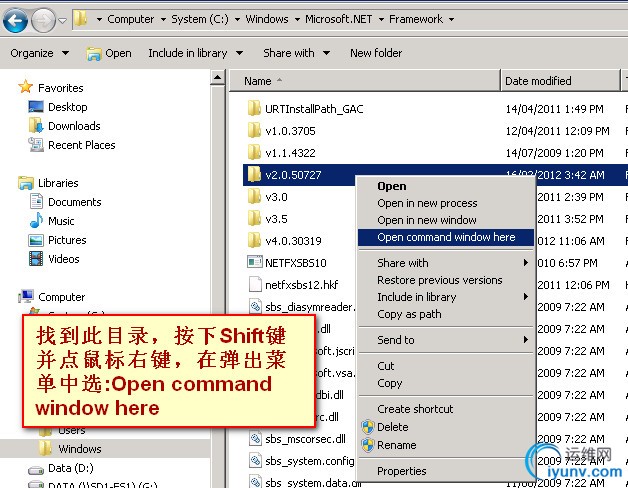Click navigation pane scroll up arrow
The image size is (628, 488).
coord(217,77)
